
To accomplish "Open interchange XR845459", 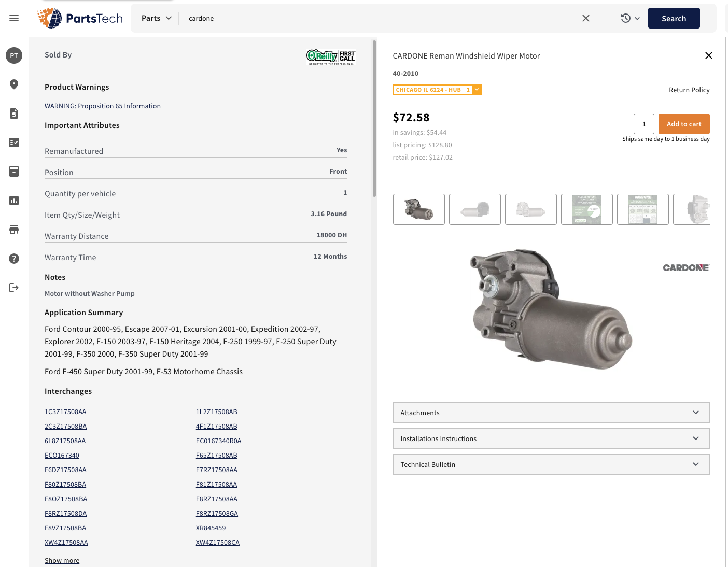I will (211, 528).
